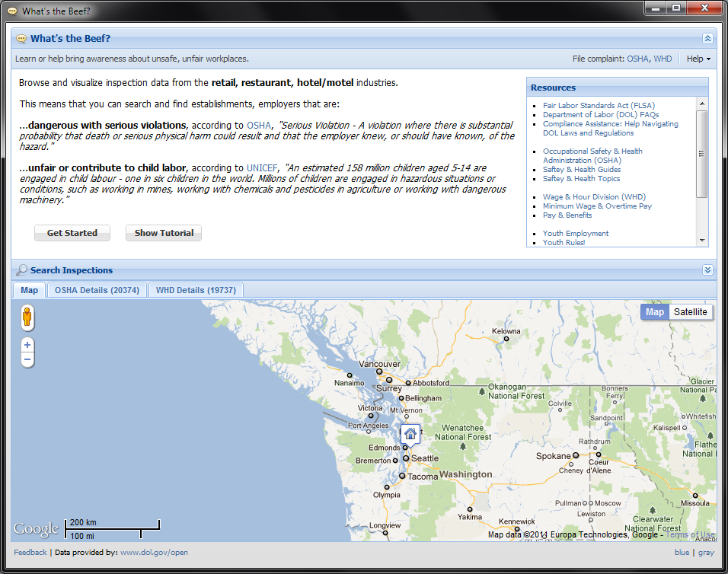Click Resources list scroll down arrow
Viewport: 728px width, 574px height.
(x=702, y=241)
